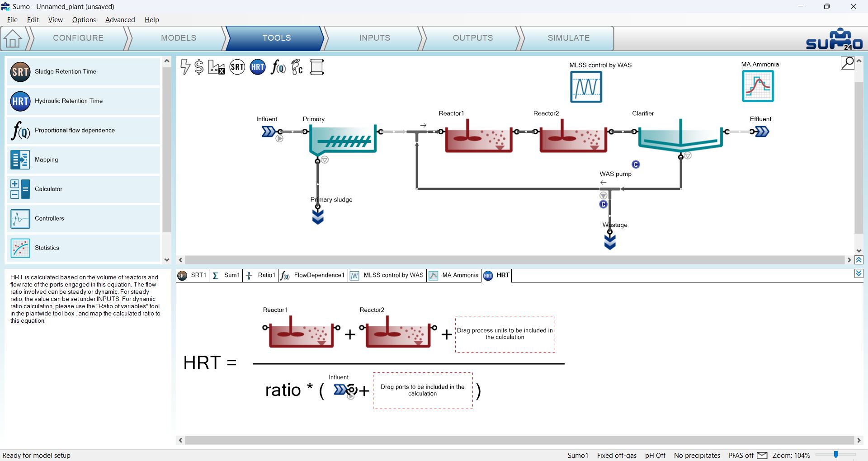Click the email envelope icon in status bar
This screenshot has height=461, width=868.
tap(762, 455)
